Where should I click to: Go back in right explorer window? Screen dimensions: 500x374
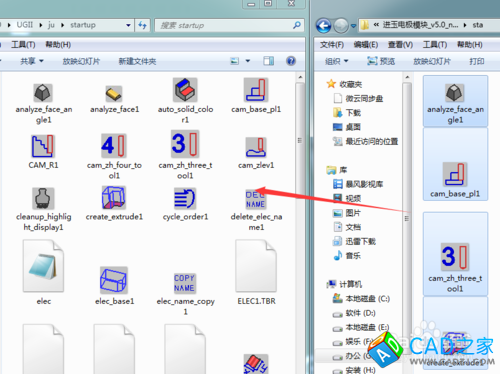(x=323, y=25)
